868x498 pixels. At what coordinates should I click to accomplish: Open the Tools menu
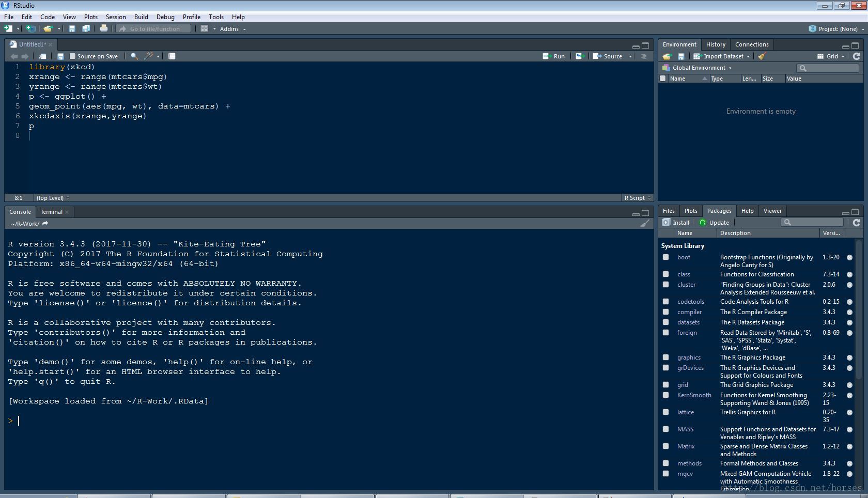click(x=216, y=17)
